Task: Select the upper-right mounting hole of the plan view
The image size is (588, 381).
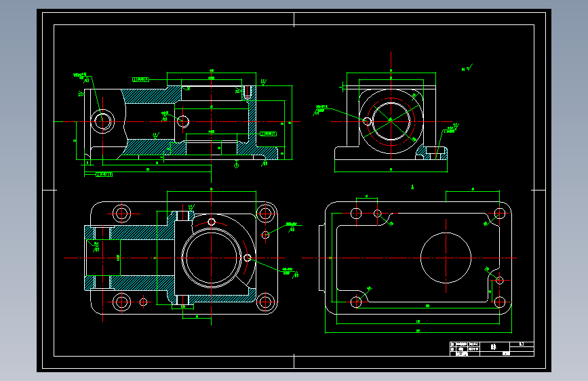Action: [x=265, y=214]
